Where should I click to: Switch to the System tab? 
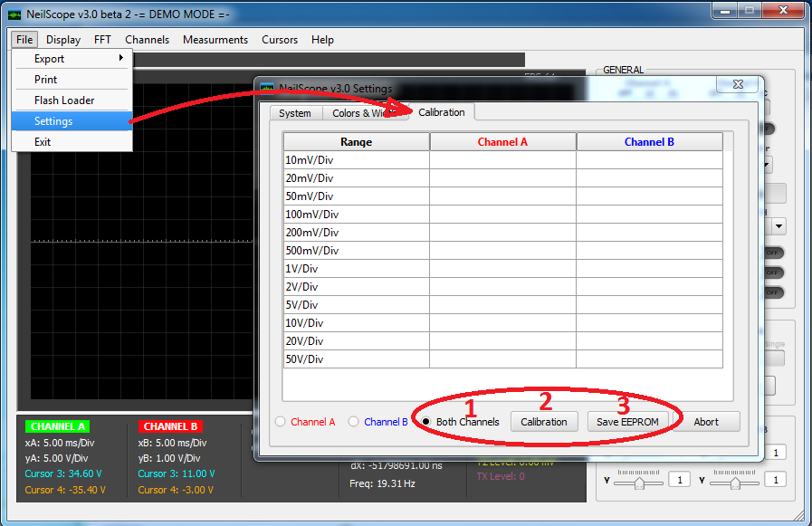pyautogui.click(x=295, y=113)
